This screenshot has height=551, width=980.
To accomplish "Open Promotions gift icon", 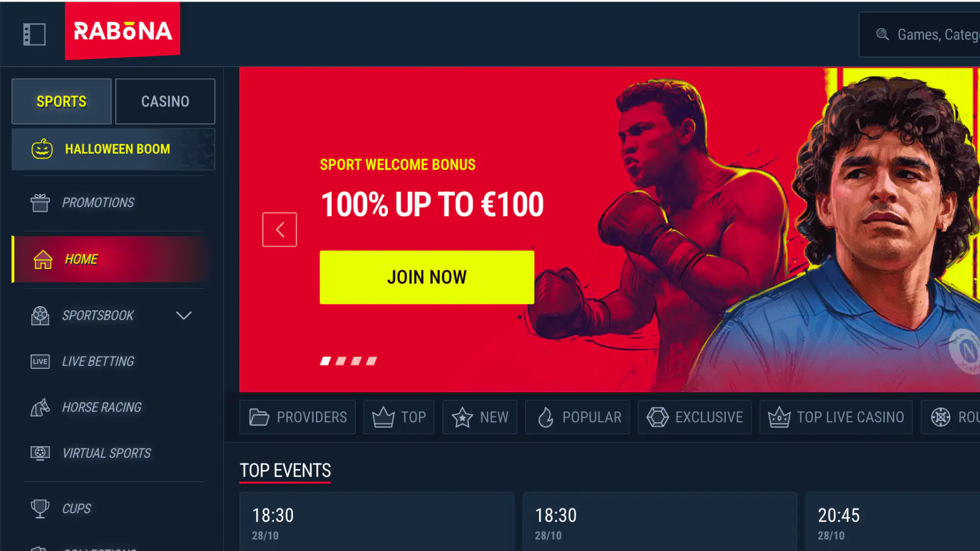I will coord(40,203).
